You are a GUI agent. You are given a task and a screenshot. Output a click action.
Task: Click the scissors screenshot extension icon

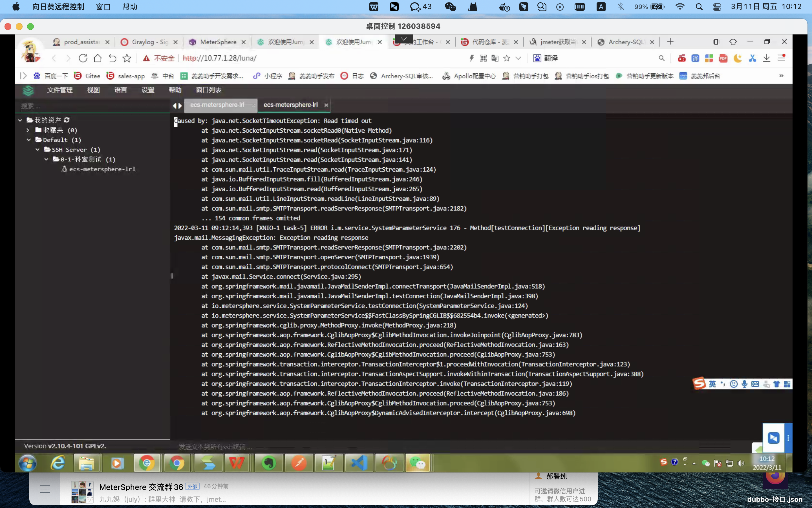[x=752, y=58]
